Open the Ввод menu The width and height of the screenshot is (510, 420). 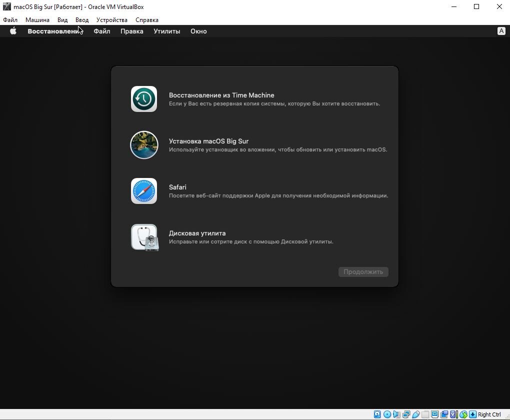(x=82, y=20)
